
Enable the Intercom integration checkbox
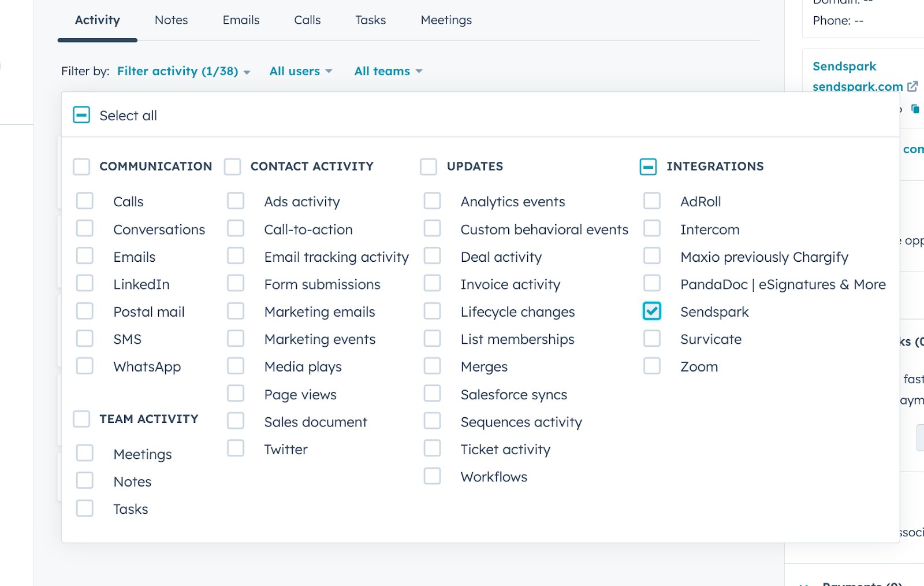pyautogui.click(x=652, y=228)
